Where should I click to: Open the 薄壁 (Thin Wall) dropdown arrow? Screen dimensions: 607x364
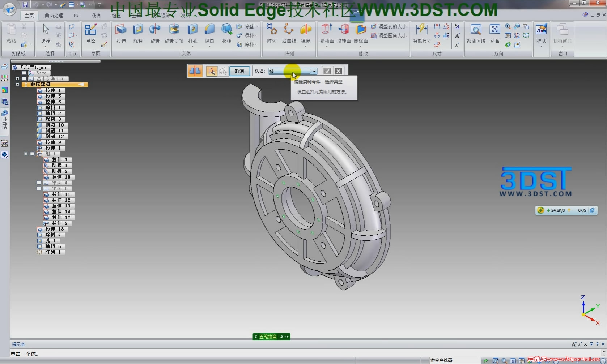(x=257, y=26)
